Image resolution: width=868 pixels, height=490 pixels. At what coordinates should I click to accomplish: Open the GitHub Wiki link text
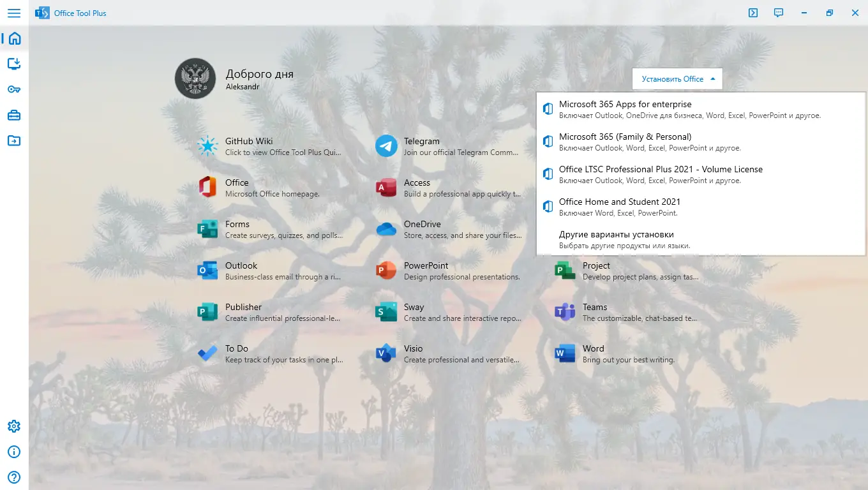pyautogui.click(x=249, y=141)
